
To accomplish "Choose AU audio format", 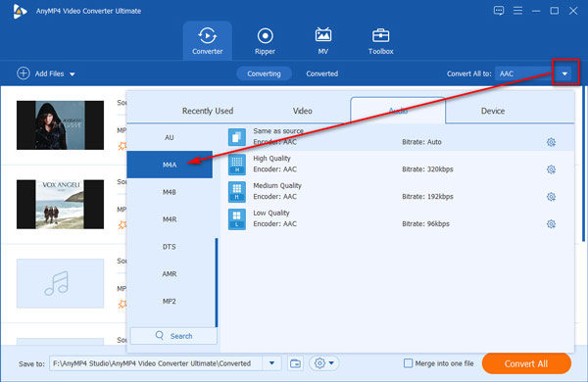I will point(170,137).
